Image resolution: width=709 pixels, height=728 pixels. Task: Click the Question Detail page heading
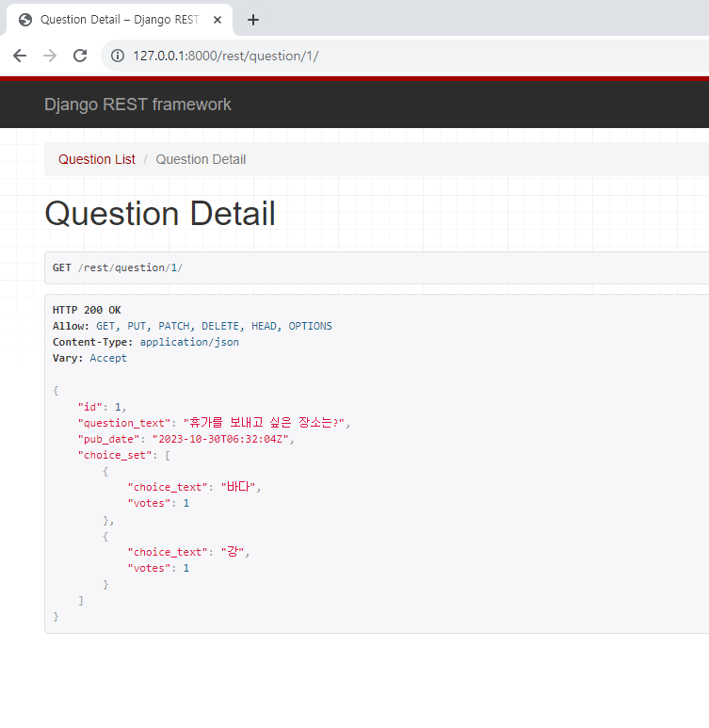pyautogui.click(x=160, y=214)
